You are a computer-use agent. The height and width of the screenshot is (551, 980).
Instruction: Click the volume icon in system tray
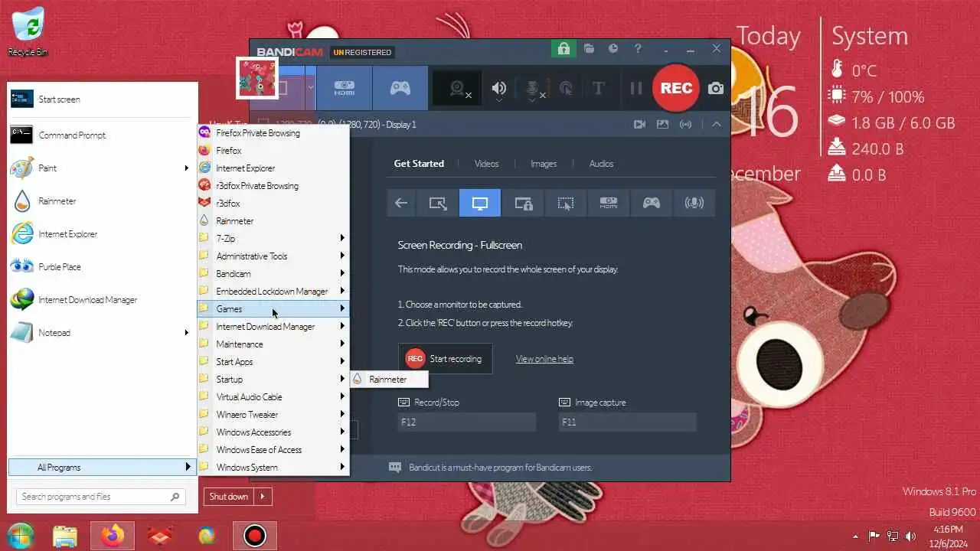point(910,536)
